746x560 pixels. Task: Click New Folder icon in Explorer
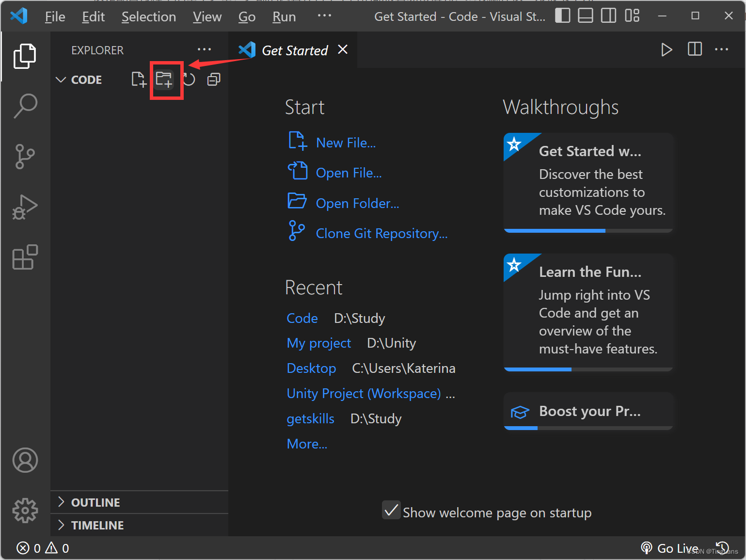(x=164, y=80)
